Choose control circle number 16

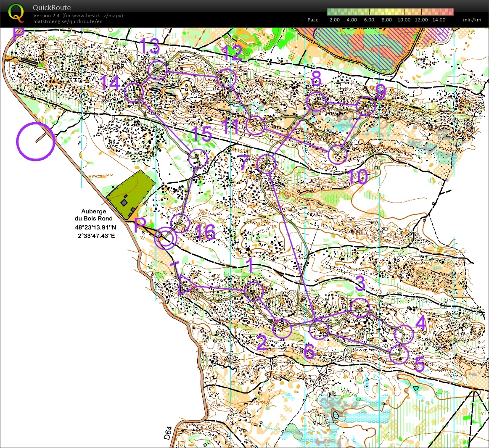click(x=181, y=223)
